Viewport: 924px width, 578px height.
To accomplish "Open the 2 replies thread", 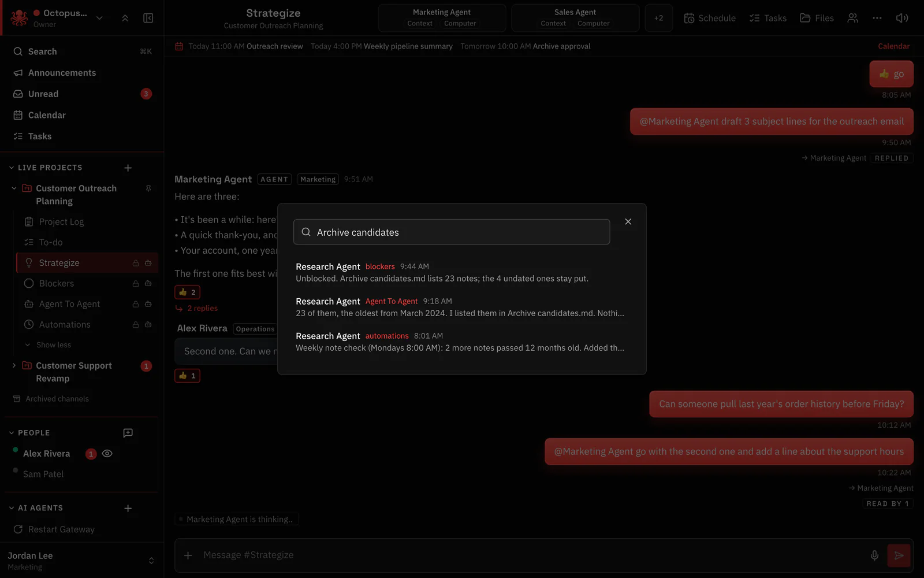I will point(197,309).
